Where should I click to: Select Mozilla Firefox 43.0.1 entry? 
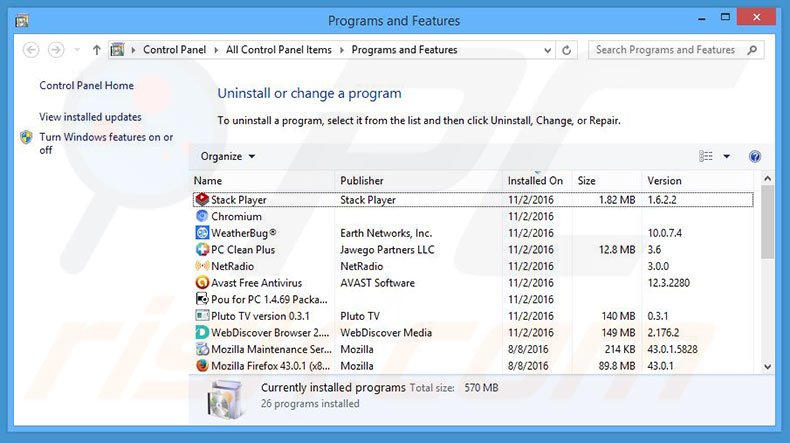(x=271, y=366)
